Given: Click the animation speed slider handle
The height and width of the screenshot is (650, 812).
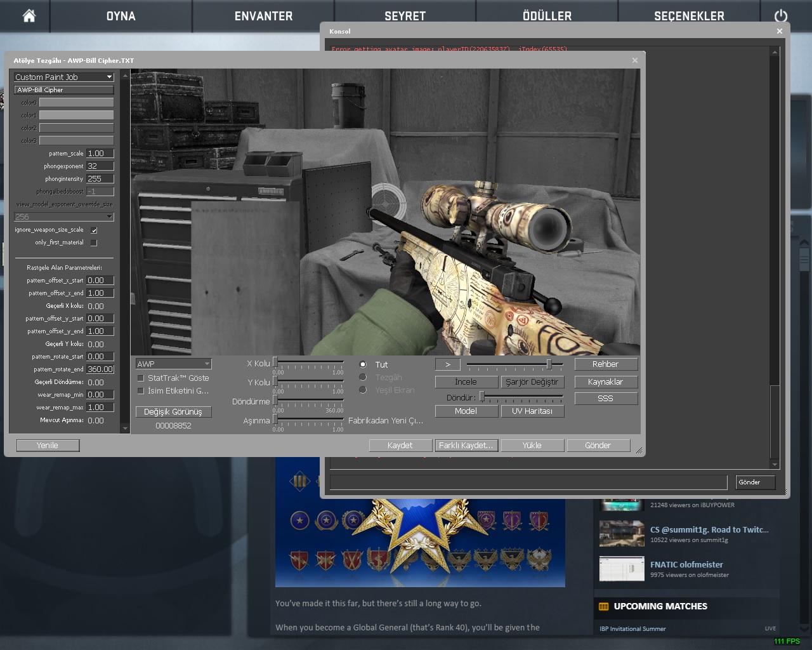Looking at the screenshot, I should (x=549, y=364).
